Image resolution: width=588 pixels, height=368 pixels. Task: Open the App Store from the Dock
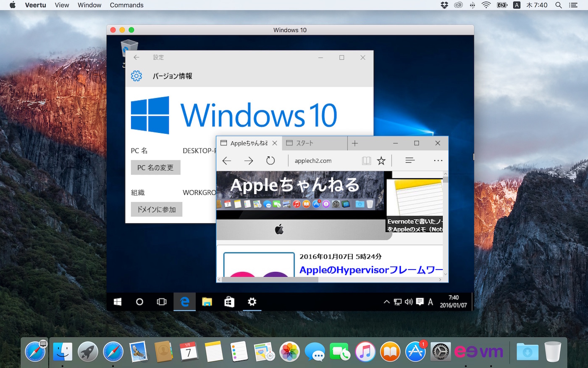point(415,352)
